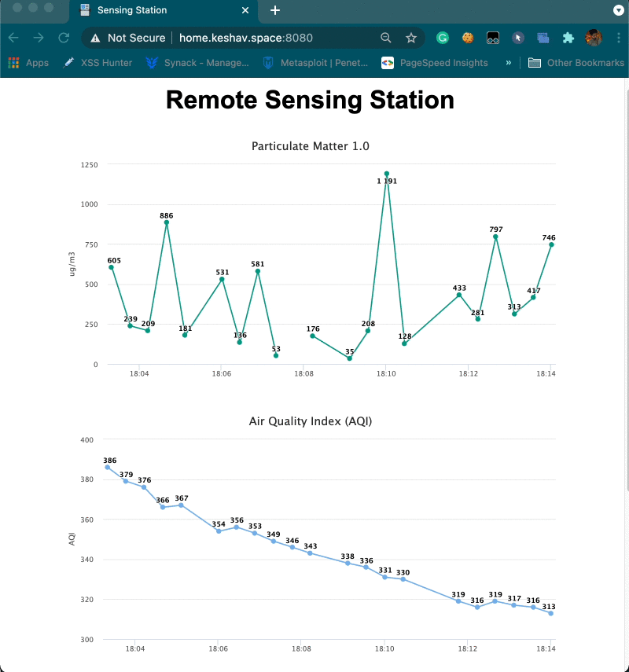Open the hidden bookmarks overflow chevron
629x672 pixels.
[x=507, y=62]
